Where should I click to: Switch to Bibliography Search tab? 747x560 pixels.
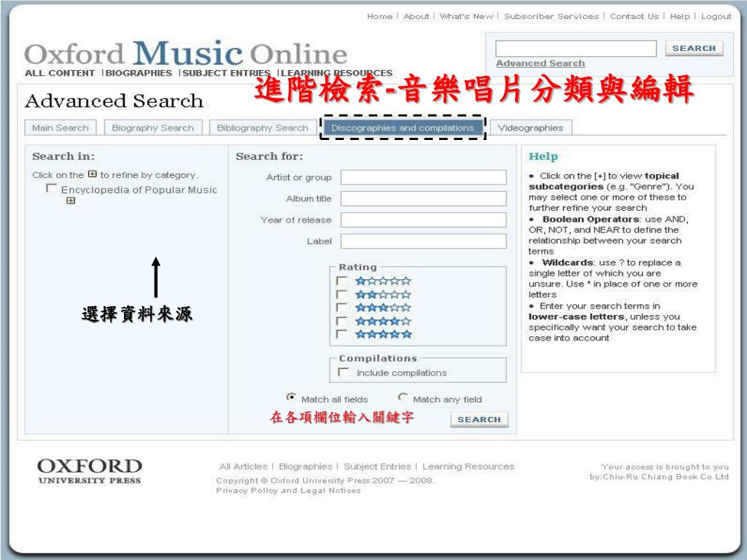point(263,128)
